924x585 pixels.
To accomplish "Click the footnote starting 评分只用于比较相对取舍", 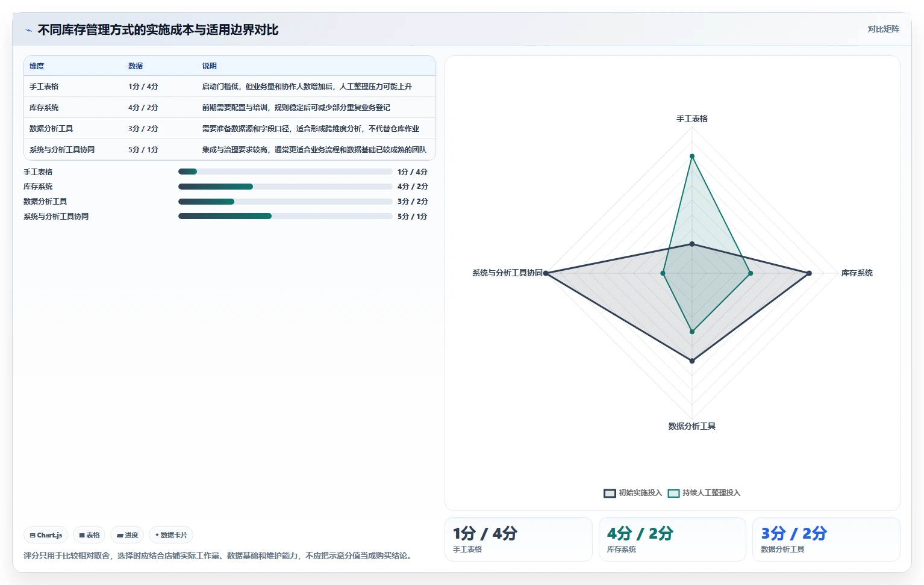I will (219, 556).
